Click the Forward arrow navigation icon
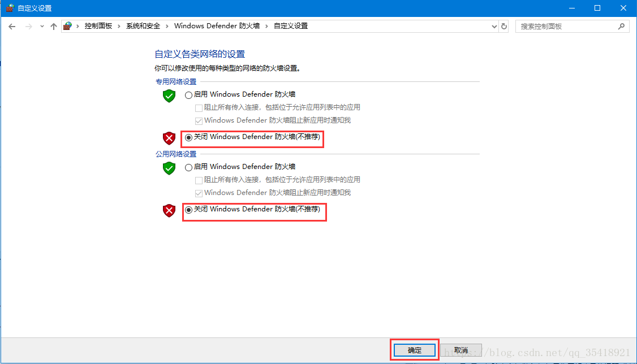This screenshot has width=637, height=364. 28,27
